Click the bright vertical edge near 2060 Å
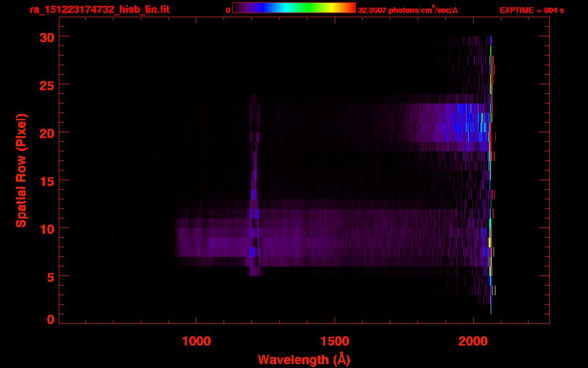The height and width of the screenshot is (368, 588). [491, 175]
